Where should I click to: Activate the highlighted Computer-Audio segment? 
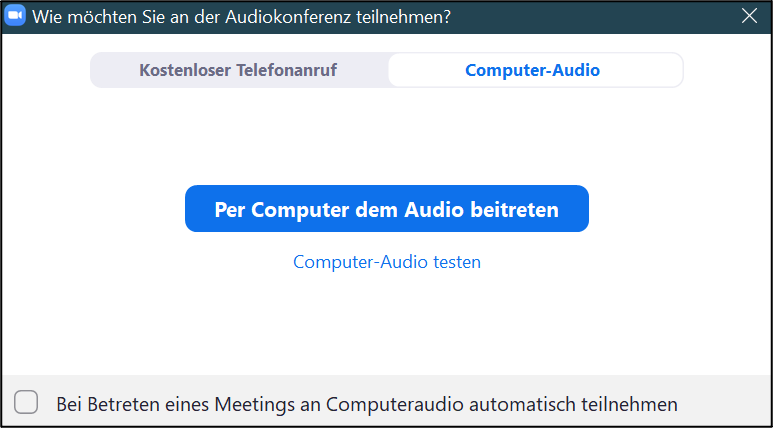(533, 70)
